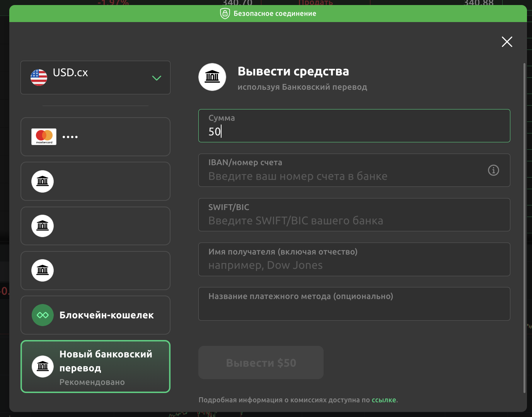Screen dimensions: 532x417
Task: Click the info icon in the IBAN field
Action: pos(493,170)
